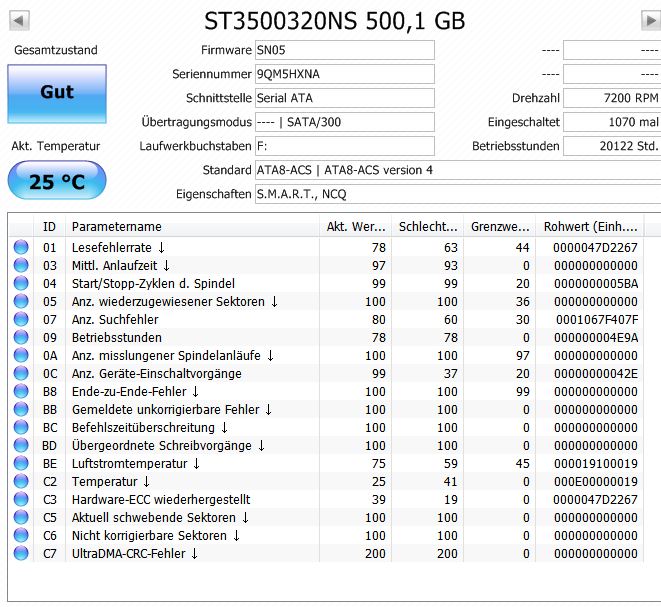Click status orb of Befehlszeitüberschreitung row

(x=21, y=427)
